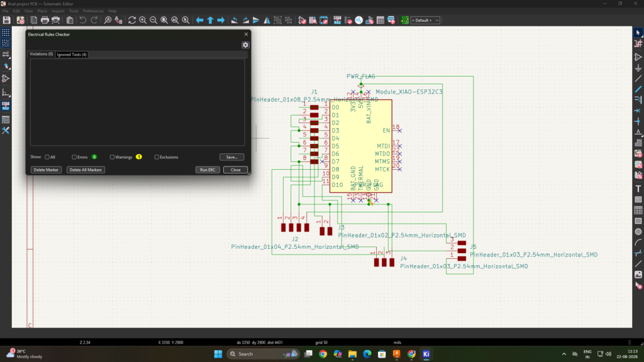Viewport: 644px width, 362px height.
Task: Zoom in on the schematic
Action: [143, 20]
